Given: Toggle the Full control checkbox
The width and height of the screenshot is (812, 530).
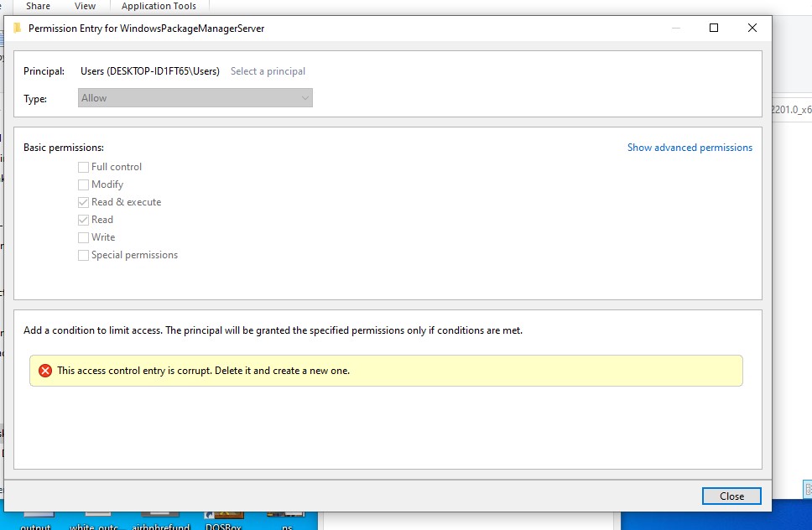Looking at the screenshot, I should click(x=83, y=167).
